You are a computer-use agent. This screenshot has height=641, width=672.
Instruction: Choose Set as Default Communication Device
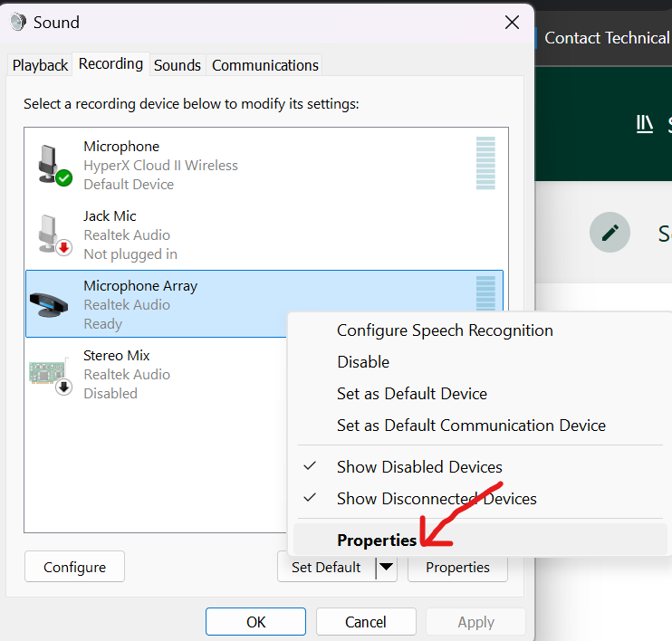[471, 426]
